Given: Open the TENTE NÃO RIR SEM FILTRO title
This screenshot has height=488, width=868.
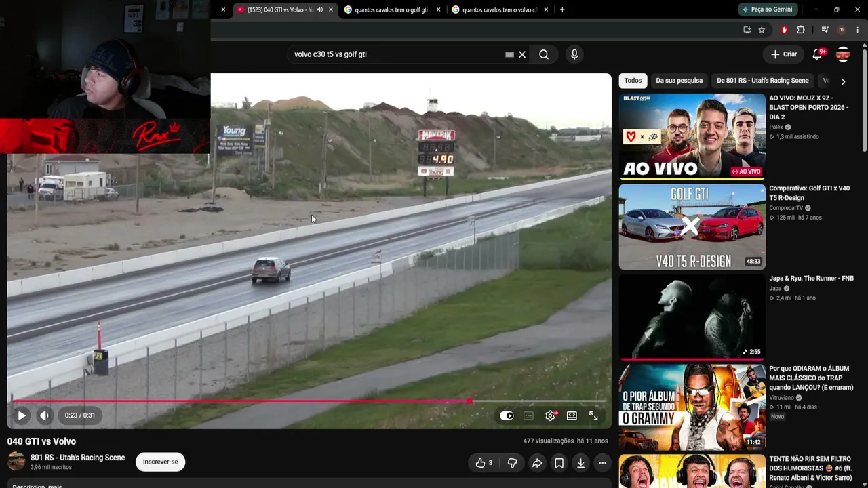Looking at the screenshot, I should [x=810, y=468].
